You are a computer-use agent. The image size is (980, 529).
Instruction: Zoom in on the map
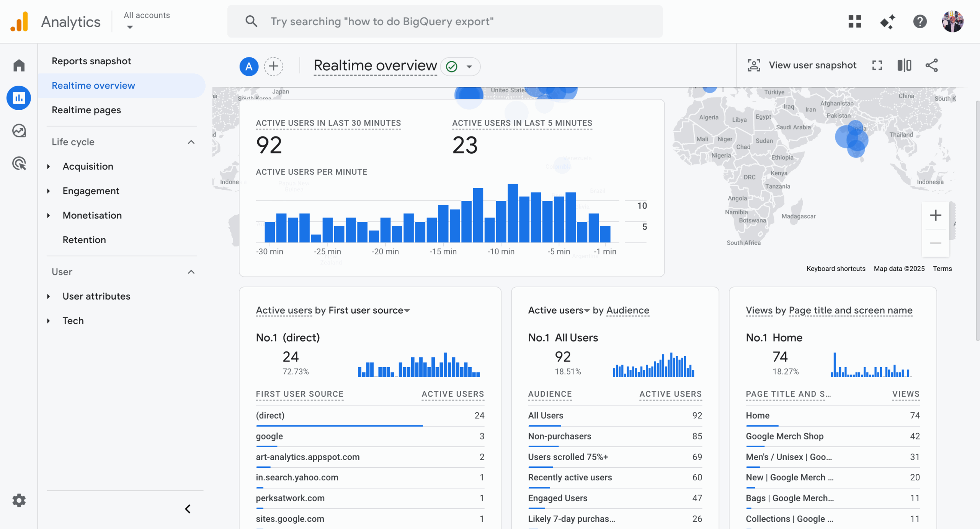[935, 215]
